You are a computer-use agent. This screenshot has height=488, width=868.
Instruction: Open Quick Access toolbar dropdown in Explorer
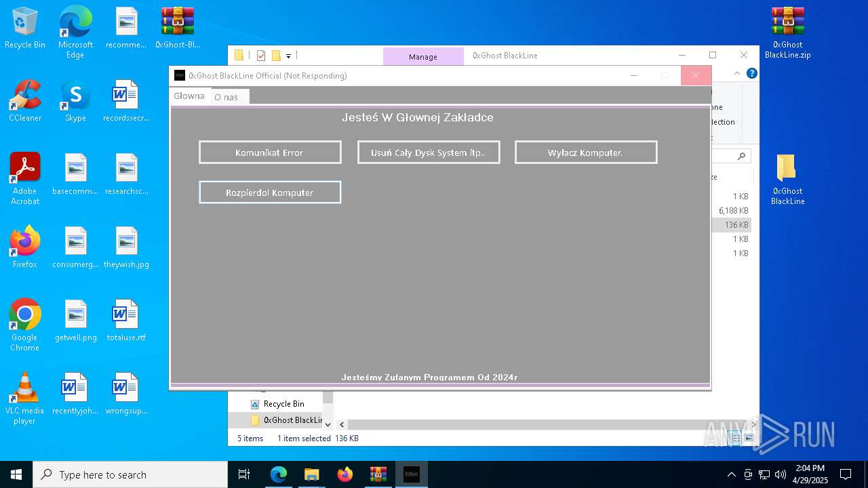pyautogui.click(x=288, y=56)
